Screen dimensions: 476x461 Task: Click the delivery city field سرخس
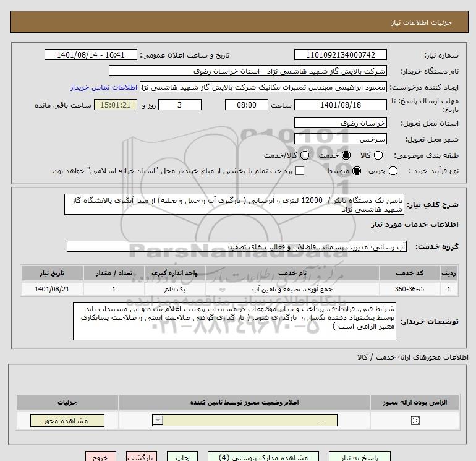[340, 139]
